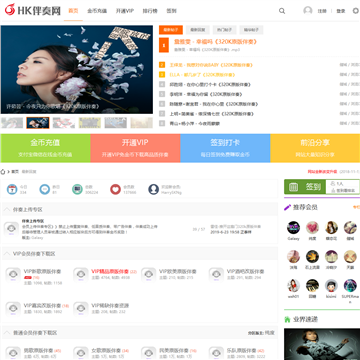This screenshot has height=360, width=360.
Task: Click the forum icon for VIP精品原版伴奏
Action: coord(81,275)
